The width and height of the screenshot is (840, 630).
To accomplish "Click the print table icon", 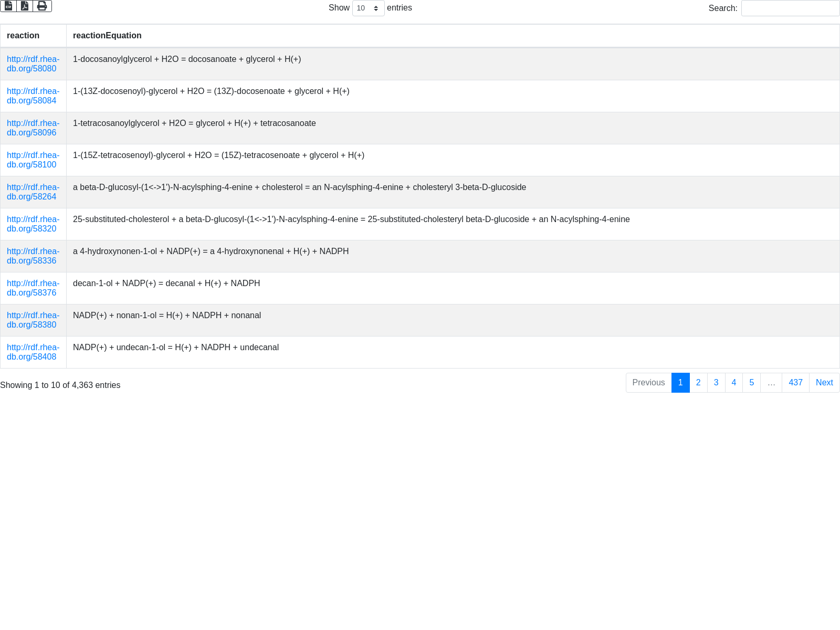I will (42, 6).
